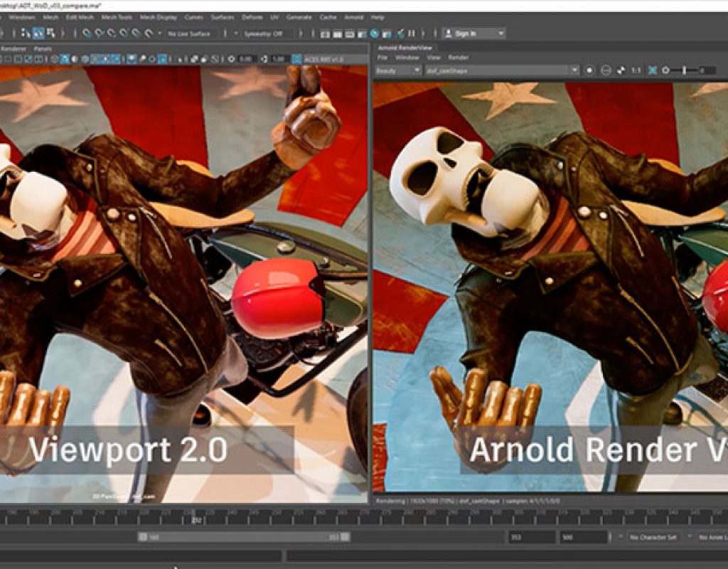The width and height of the screenshot is (728, 569).
Task: Open the Windows menu
Action: (x=22, y=17)
